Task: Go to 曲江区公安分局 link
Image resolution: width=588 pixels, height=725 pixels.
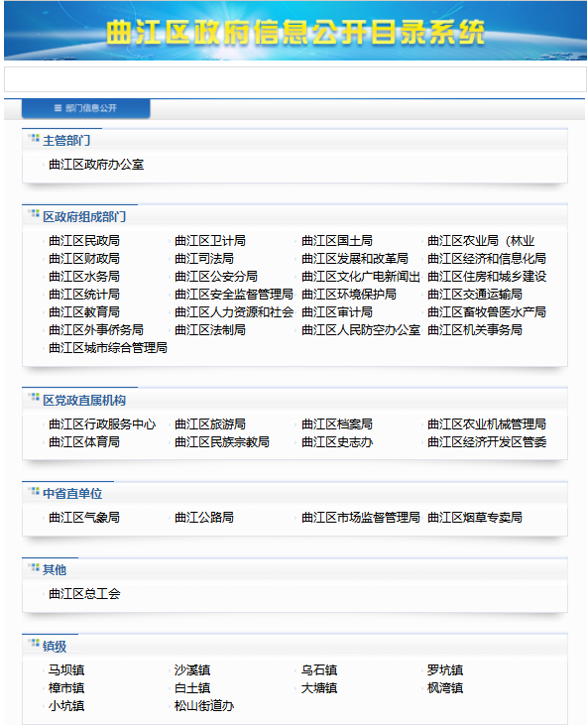Action: click(216, 277)
